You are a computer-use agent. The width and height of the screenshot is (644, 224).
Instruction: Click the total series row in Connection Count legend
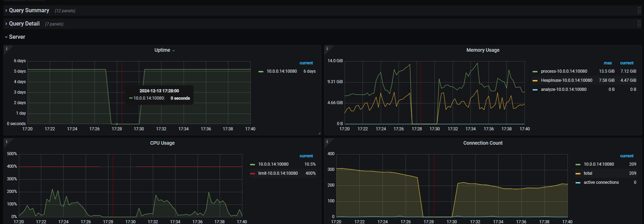588,173
